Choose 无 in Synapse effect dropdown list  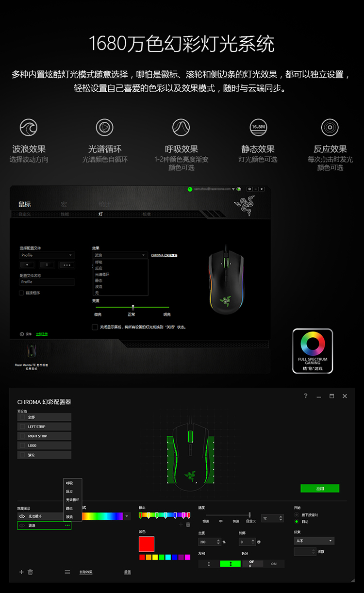[97, 293]
